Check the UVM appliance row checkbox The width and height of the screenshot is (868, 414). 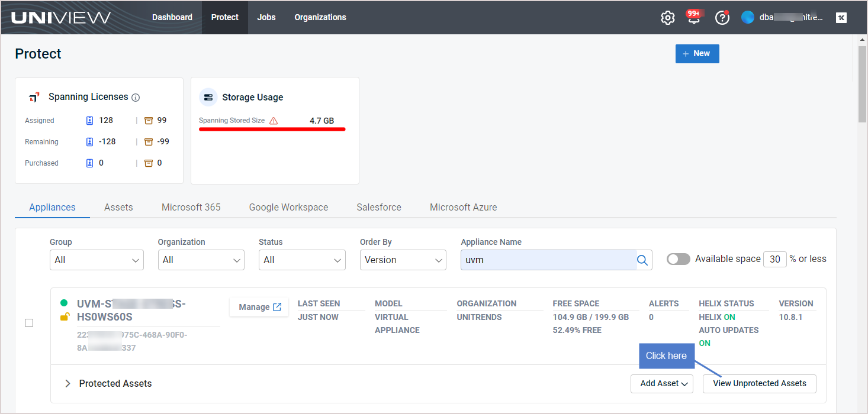[29, 323]
